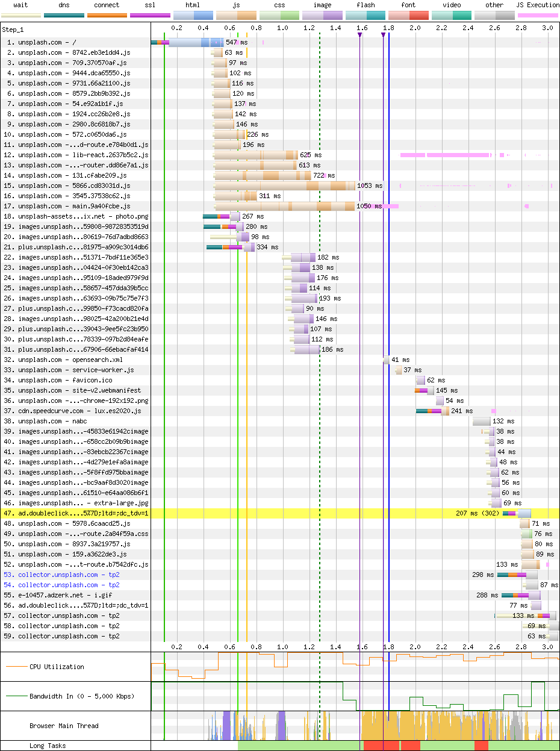Click the ssl legend color bar
This screenshot has width=560, height=751.
click(x=150, y=14)
